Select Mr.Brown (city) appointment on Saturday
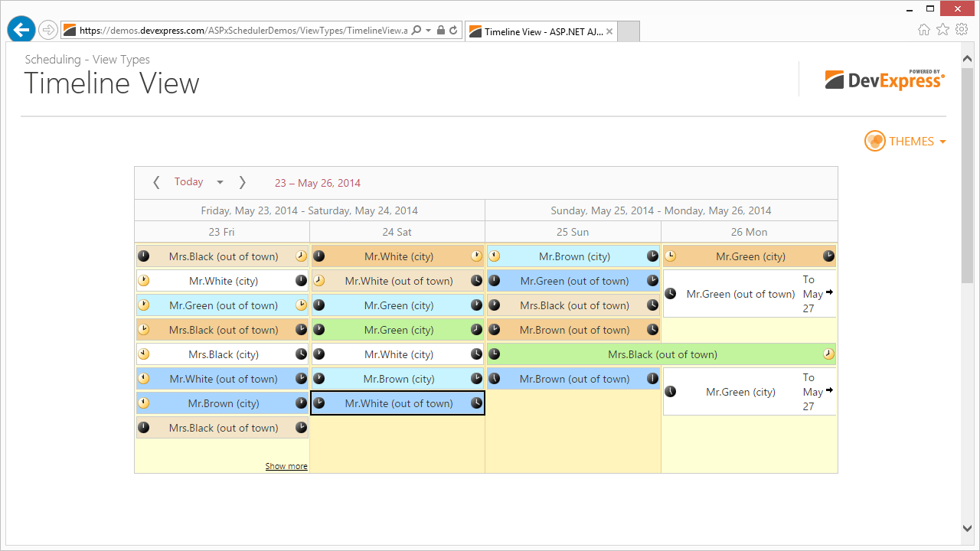The width and height of the screenshot is (980, 551). 398,379
